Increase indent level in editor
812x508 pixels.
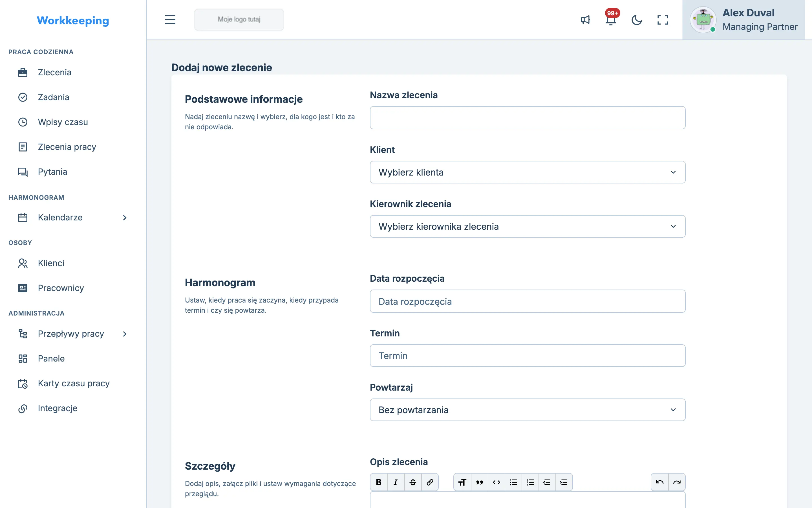pyautogui.click(x=564, y=482)
